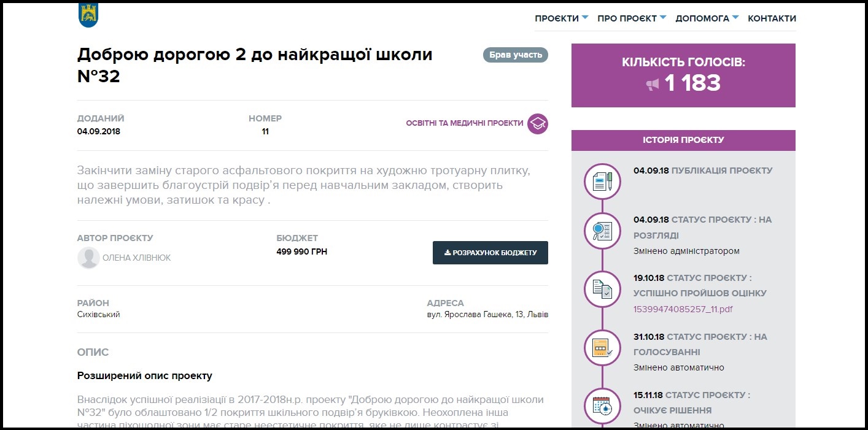Click the passed-evaluation documents history icon

click(x=602, y=289)
